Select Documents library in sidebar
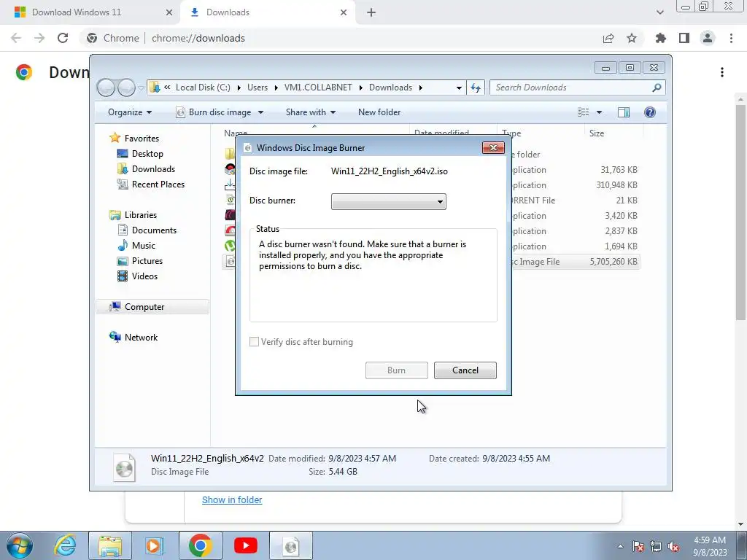Viewport: 747px width, 560px height. (154, 230)
